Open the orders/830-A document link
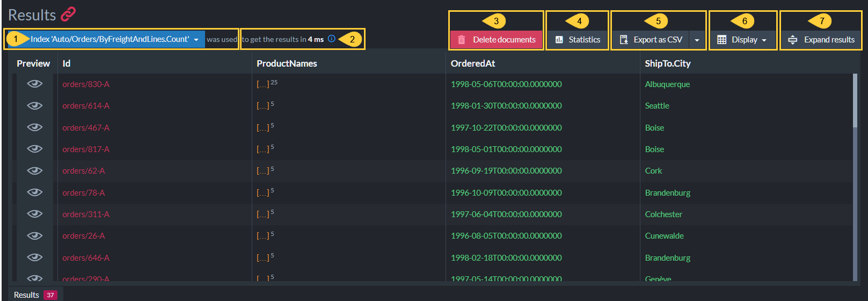Viewport: 868px width, 301px height. [86, 84]
